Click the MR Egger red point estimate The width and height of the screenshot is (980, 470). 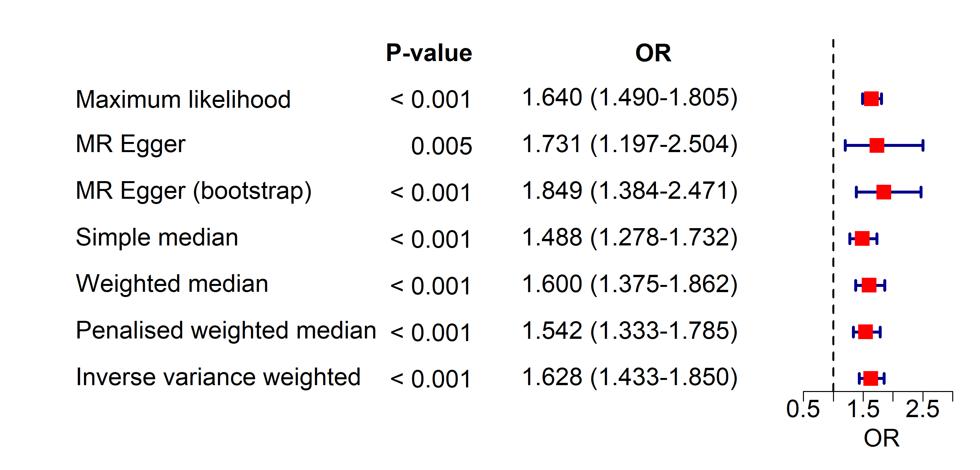pyautogui.click(x=877, y=145)
